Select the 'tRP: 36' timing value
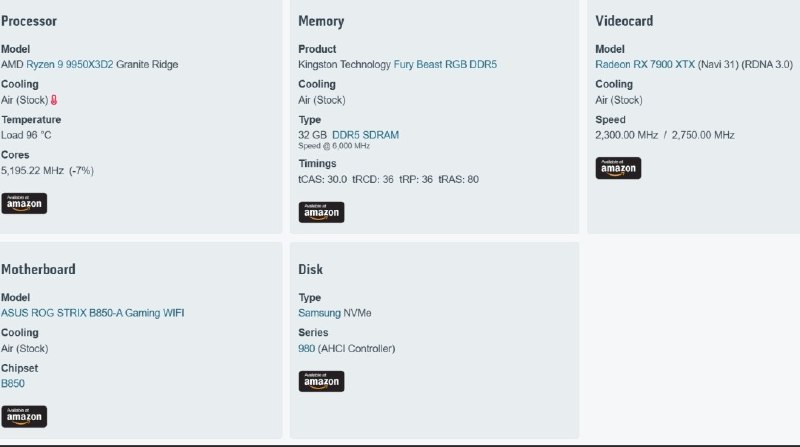This screenshot has width=800, height=447. pyautogui.click(x=416, y=179)
